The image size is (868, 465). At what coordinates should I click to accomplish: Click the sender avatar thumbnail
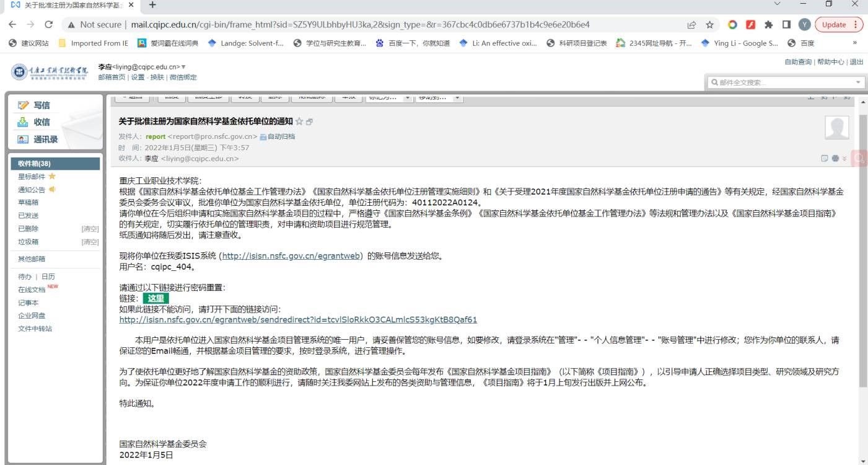click(836, 128)
